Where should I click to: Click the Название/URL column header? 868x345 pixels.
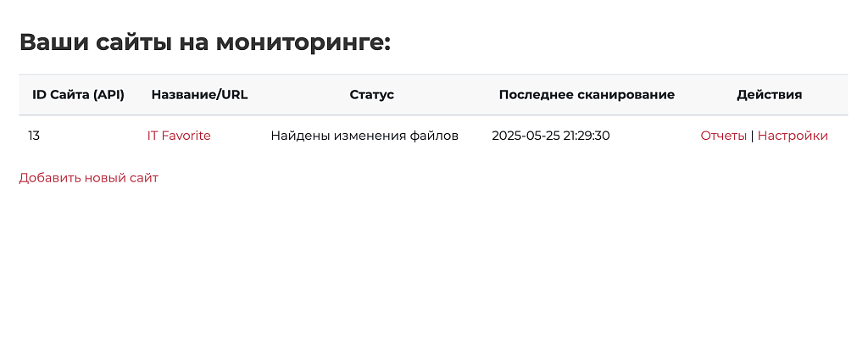click(x=199, y=95)
